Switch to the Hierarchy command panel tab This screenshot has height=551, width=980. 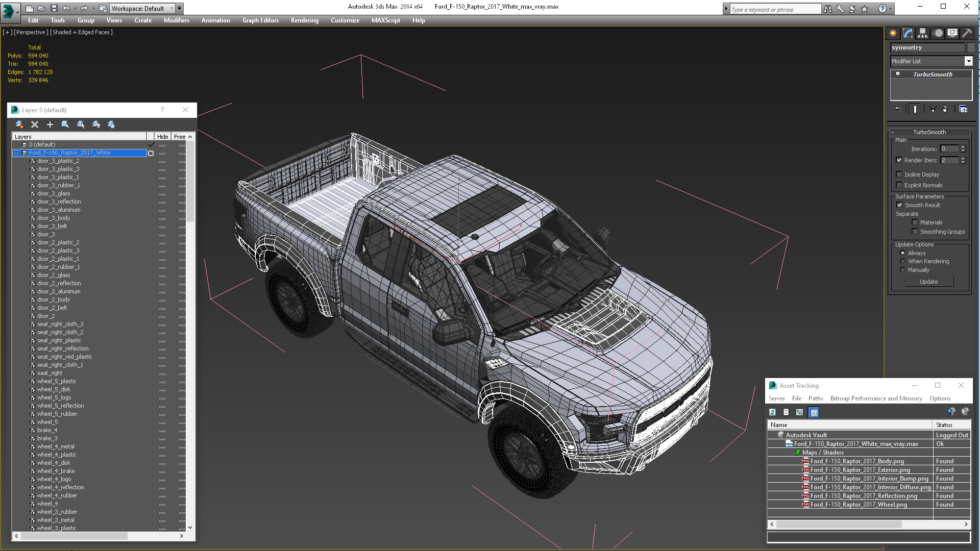coord(922,33)
